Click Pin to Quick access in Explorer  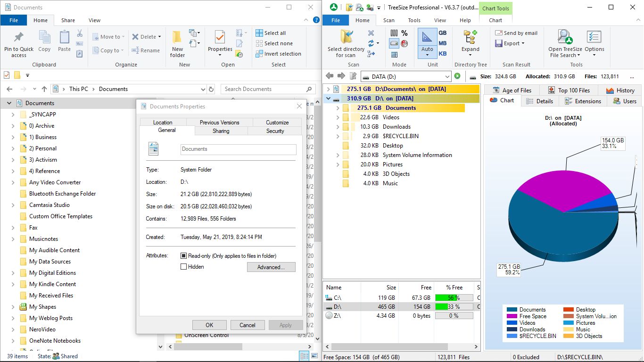coord(19,44)
